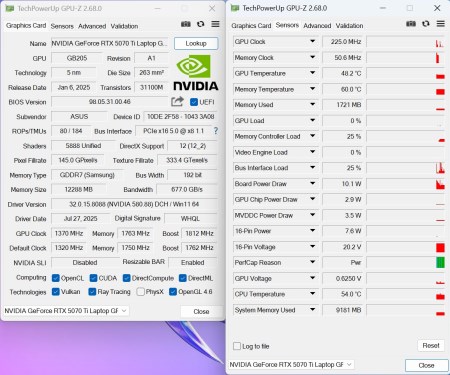Open the hamburger menu in Sensors window
The image size is (450, 375).
441,24
